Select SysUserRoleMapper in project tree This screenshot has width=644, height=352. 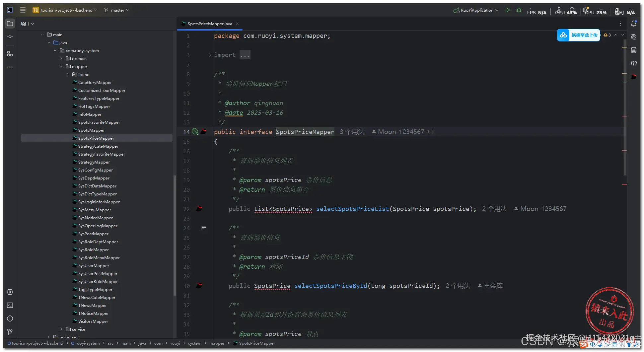click(98, 281)
